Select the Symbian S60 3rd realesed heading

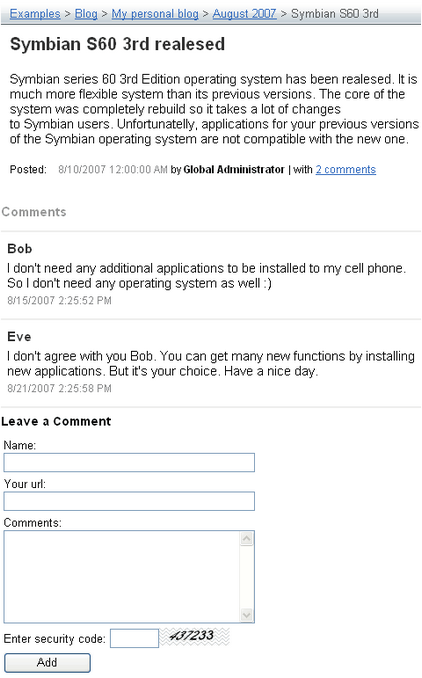[x=117, y=44]
